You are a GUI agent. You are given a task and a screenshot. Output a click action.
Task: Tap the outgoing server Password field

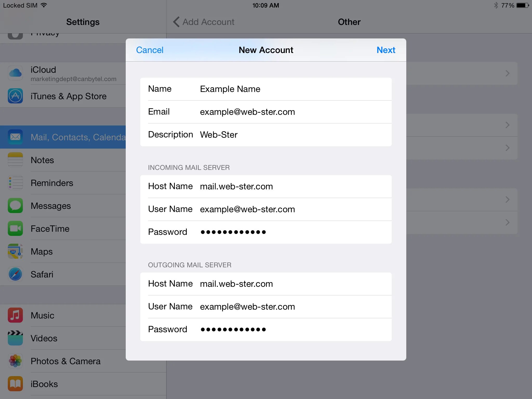(233, 329)
